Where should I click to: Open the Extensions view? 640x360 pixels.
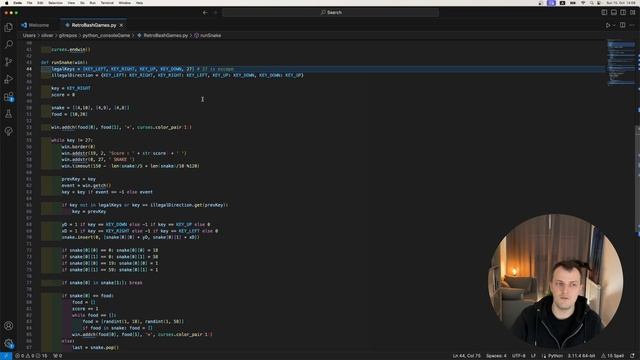[x=9, y=97]
